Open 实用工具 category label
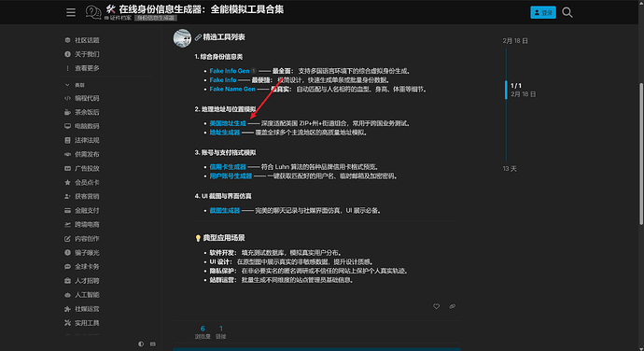Screen dimensions: 644x351 pyautogui.click(x=87, y=323)
